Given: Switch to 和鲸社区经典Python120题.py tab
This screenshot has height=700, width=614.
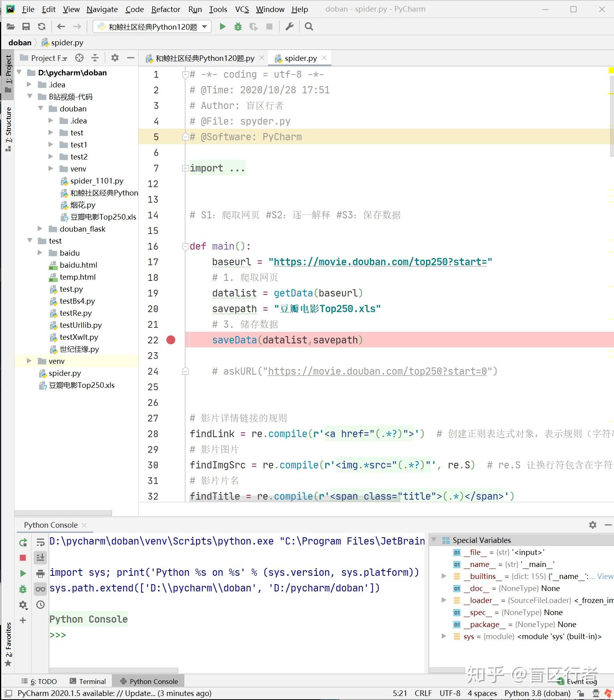Looking at the screenshot, I should tap(204, 59).
